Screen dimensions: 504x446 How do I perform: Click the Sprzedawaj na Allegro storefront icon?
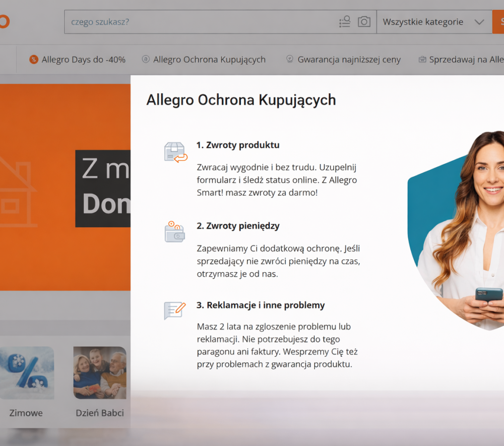coord(421,59)
